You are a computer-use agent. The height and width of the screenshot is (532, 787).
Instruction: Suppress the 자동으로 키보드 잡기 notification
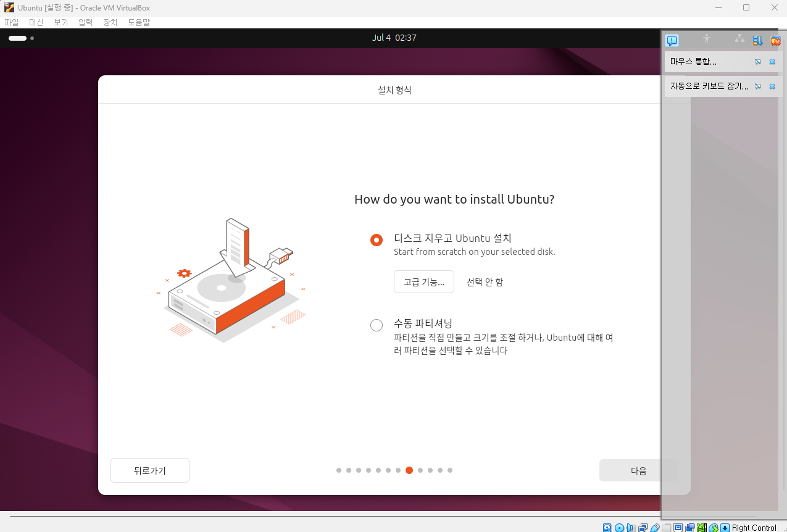pos(758,86)
